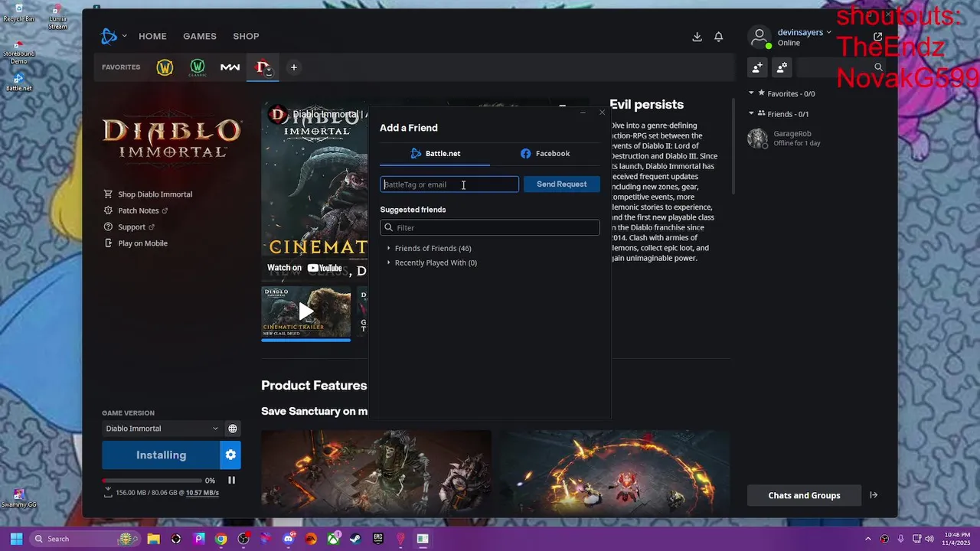Show hidden system tray icons
The height and width of the screenshot is (551, 980).
868,539
